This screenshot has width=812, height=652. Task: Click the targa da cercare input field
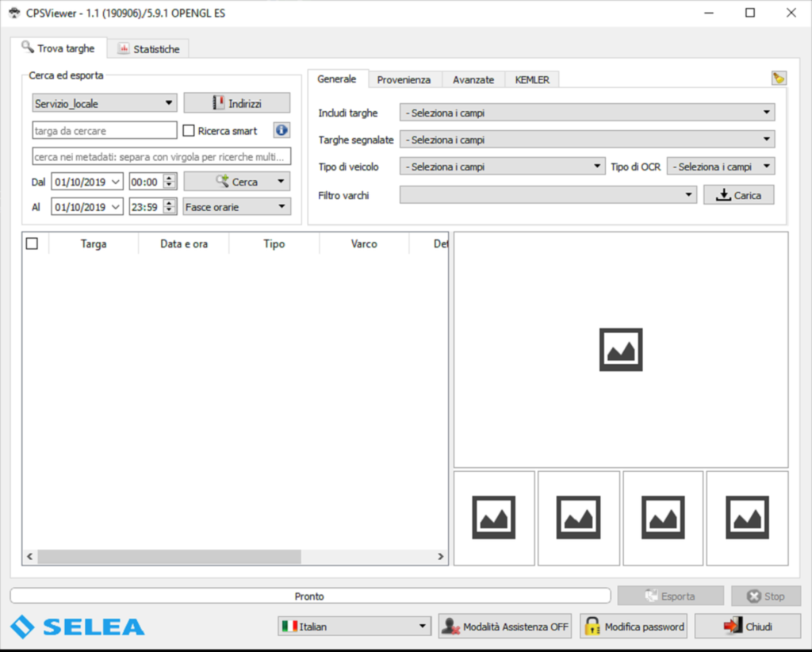[105, 131]
